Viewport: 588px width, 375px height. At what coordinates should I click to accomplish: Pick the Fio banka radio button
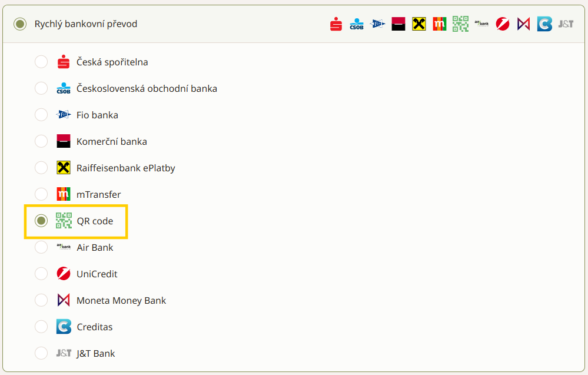click(x=41, y=115)
